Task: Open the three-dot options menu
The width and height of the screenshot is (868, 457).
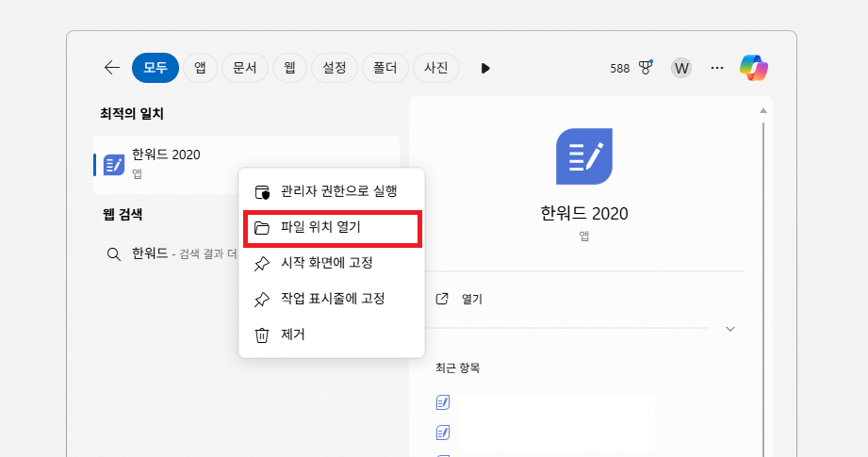Action: coord(717,68)
